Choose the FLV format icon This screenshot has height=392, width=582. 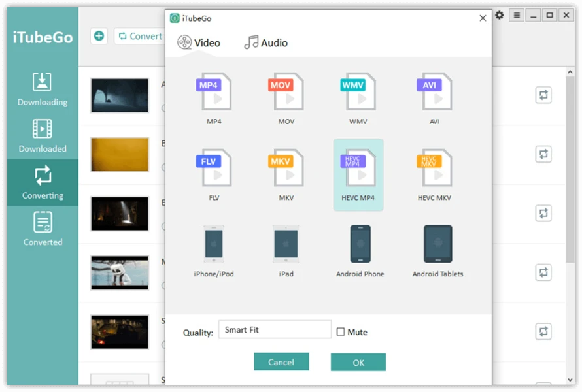pyautogui.click(x=214, y=169)
